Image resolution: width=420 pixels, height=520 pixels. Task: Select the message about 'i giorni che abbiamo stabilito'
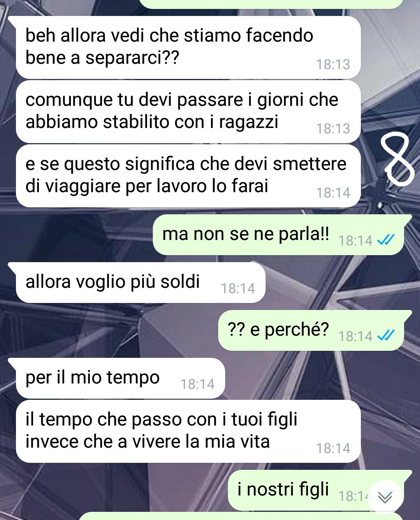pos(188,112)
